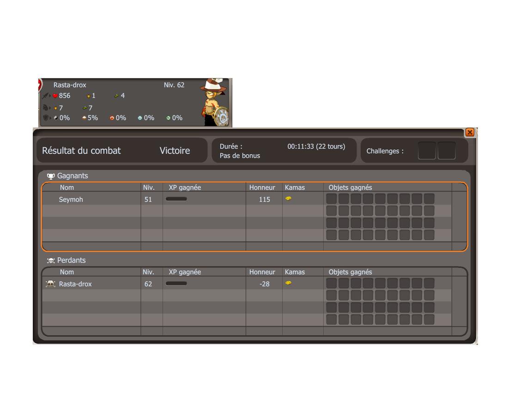Click the Gagnants trophy icon
Viewport: 532px width, 399px height.
pyautogui.click(x=51, y=176)
